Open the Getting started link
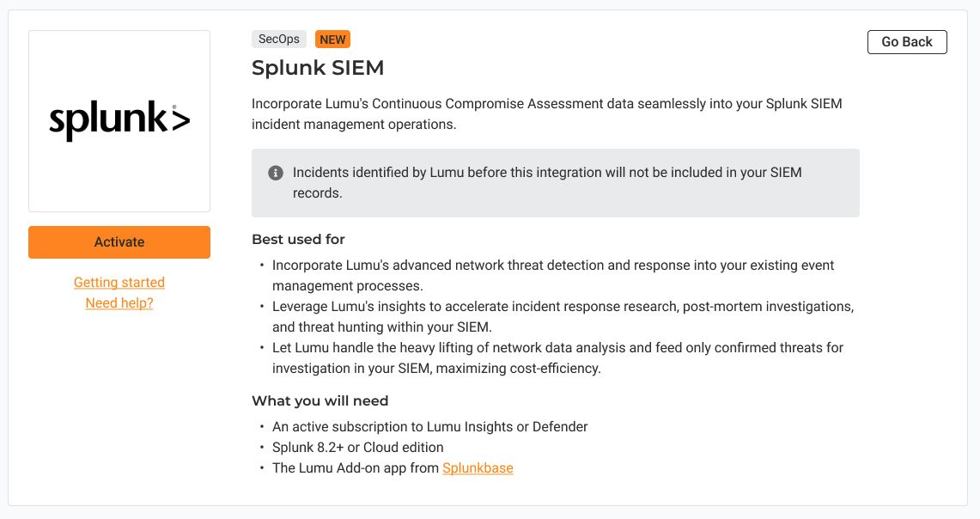Viewport: 980px width, 519px height. pyautogui.click(x=119, y=283)
